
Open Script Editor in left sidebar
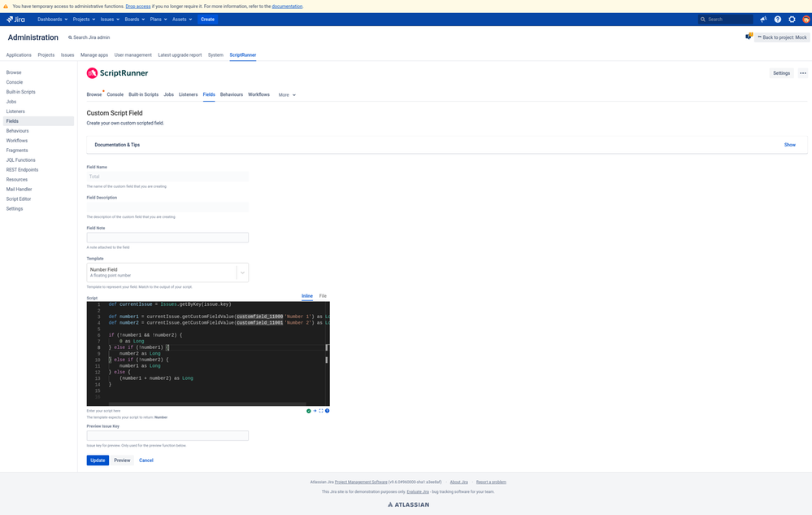(x=19, y=199)
